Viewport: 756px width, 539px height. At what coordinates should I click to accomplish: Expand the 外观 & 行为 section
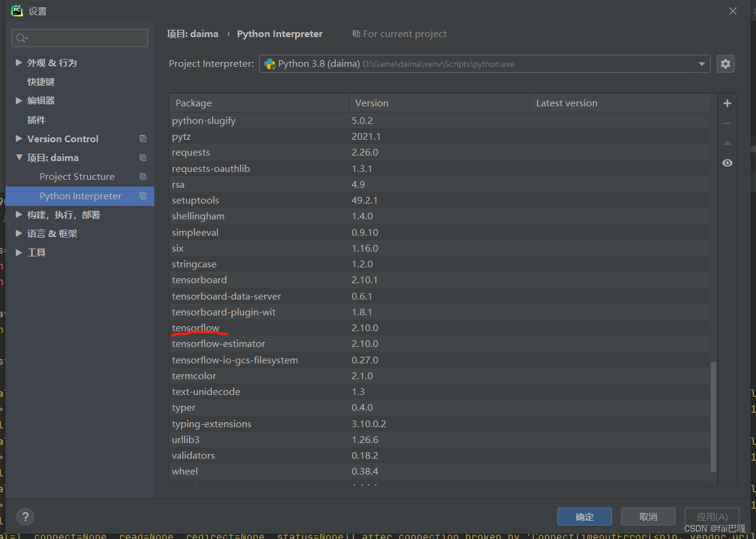click(19, 63)
